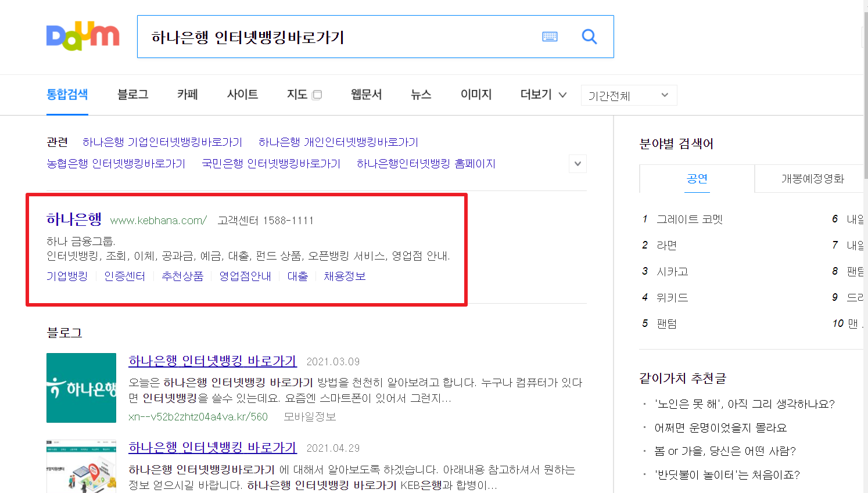
Task: Open article '반딧불이 놀이터'는 처음이죠?
Action: point(727,475)
